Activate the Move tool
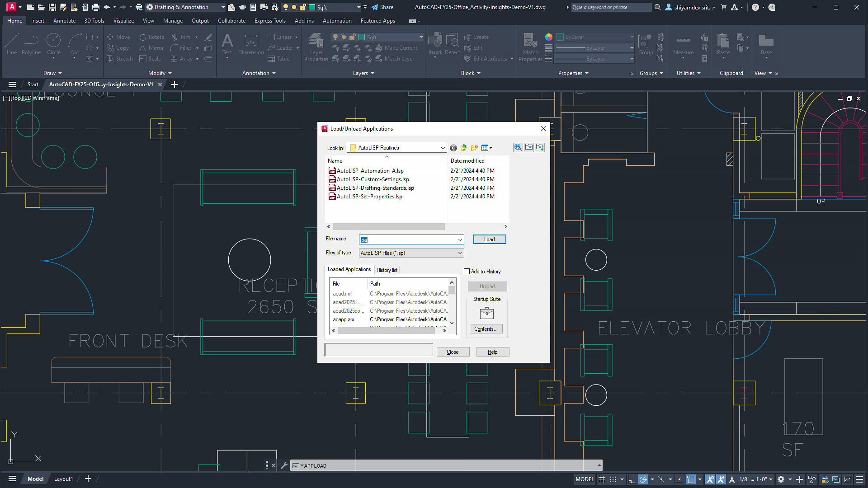Screen dimensions: 868x488 [x=118, y=37]
